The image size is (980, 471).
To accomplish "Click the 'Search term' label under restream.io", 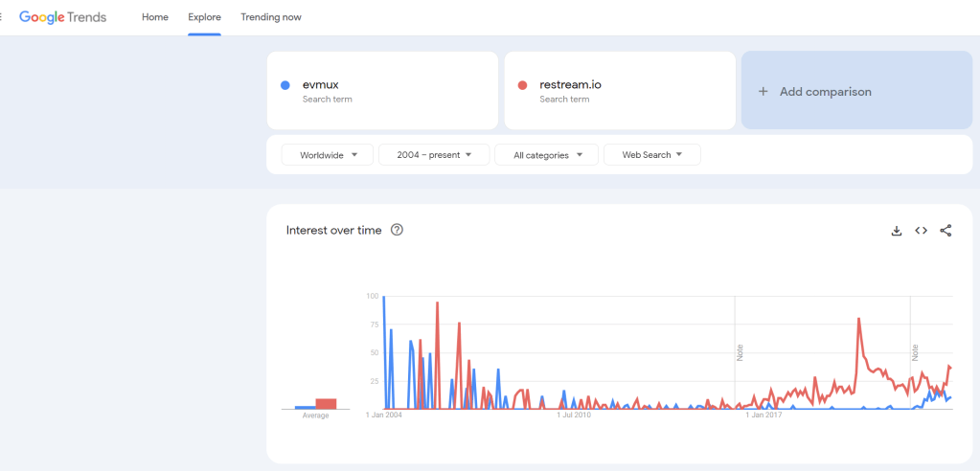I will pyautogui.click(x=564, y=100).
